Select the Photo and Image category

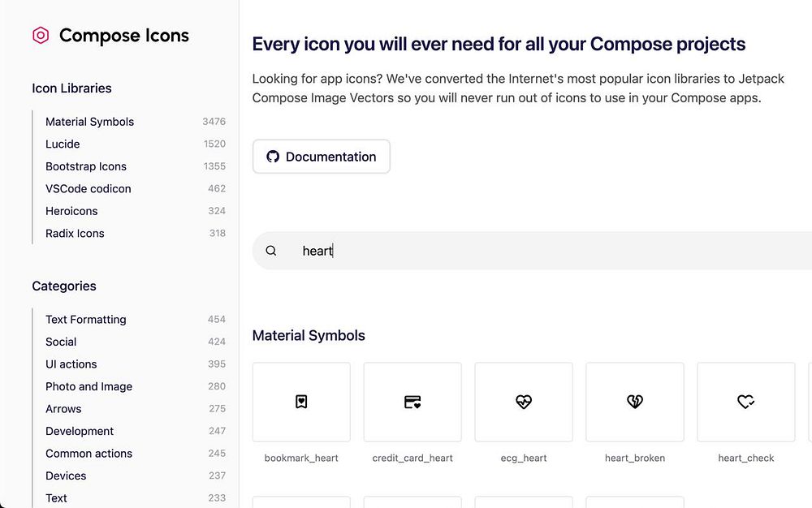click(x=89, y=386)
